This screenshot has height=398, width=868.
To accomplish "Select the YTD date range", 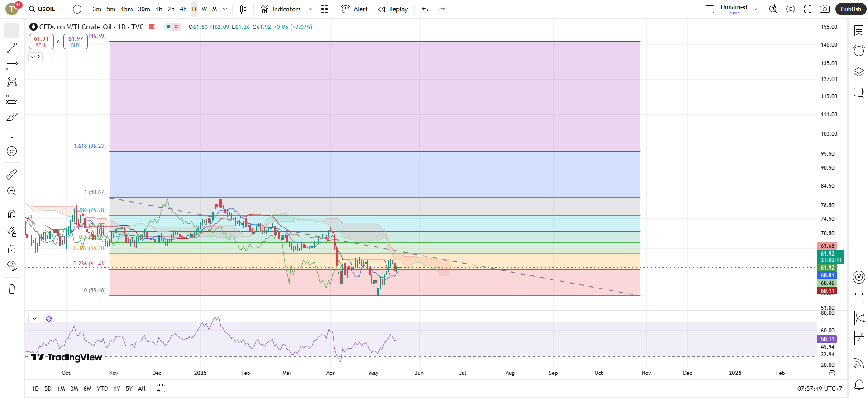I will (x=102, y=389).
